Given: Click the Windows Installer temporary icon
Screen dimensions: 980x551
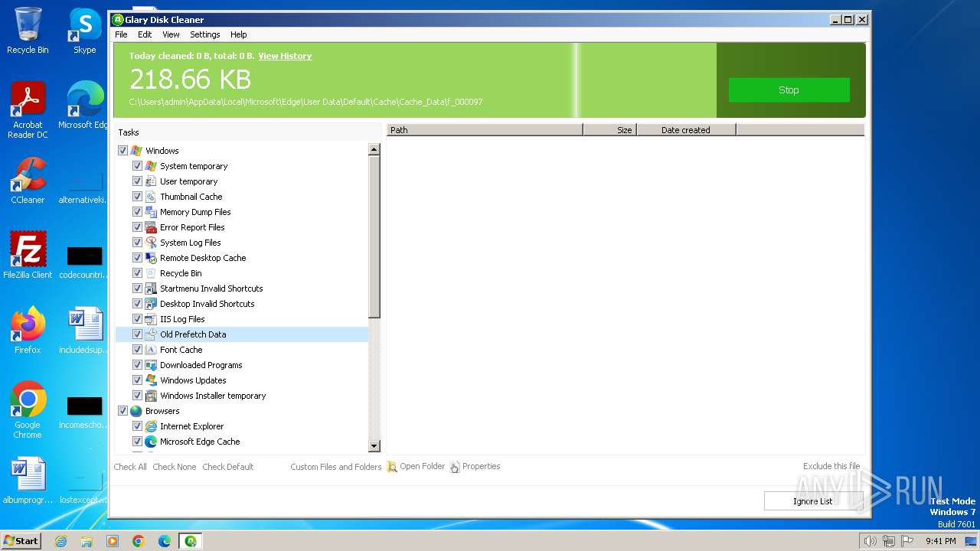Looking at the screenshot, I should point(151,396).
